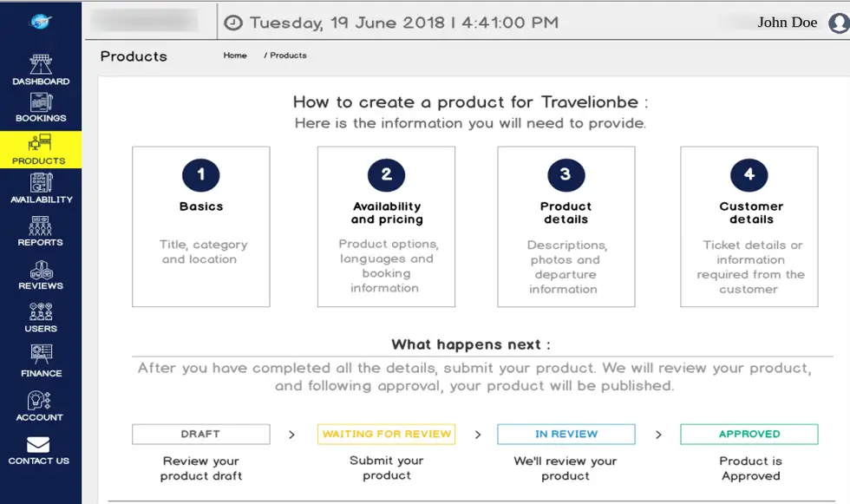
Task: Click the 'Title, category and location' text
Action: (x=203, y=252)
